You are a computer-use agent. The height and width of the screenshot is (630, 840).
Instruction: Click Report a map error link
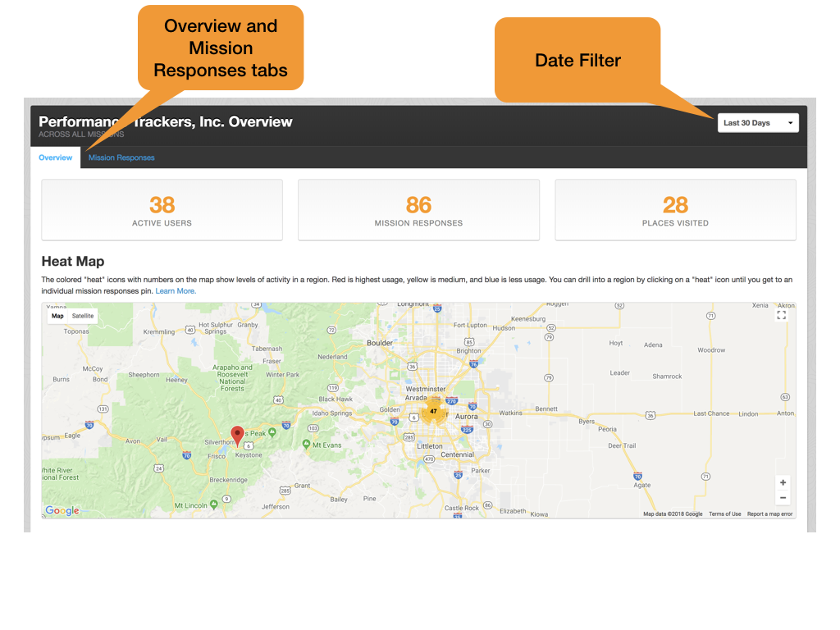coord(769,514)
